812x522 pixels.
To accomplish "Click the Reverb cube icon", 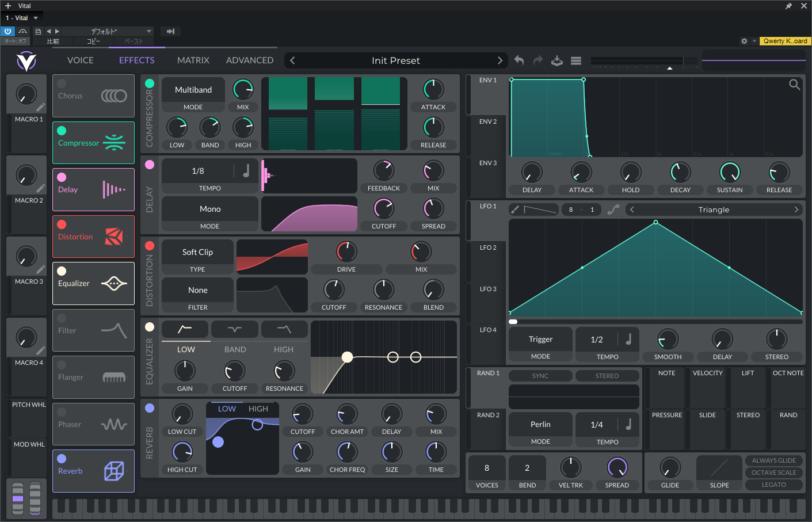I will (x=114, y=471).
